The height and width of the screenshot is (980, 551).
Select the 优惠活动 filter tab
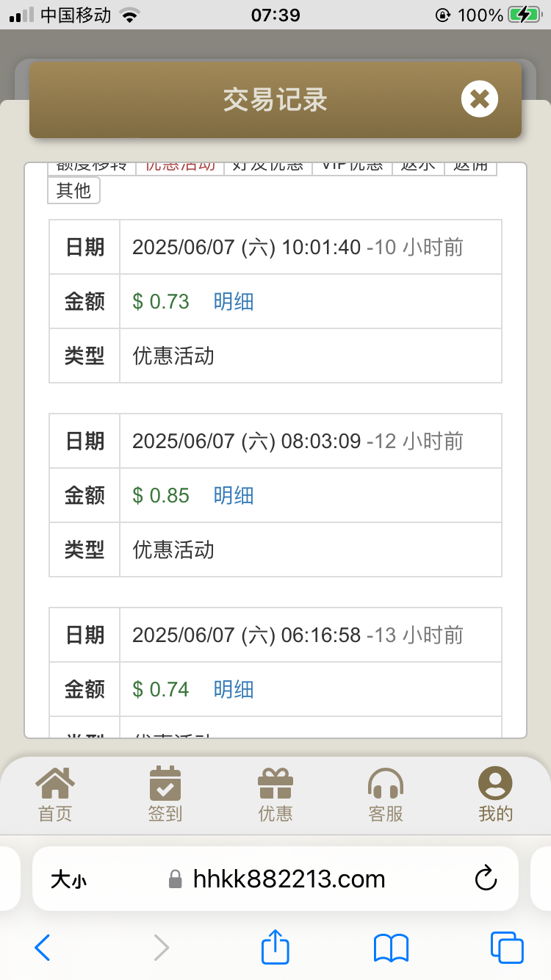pyautogui.click(x=180, y=167)
